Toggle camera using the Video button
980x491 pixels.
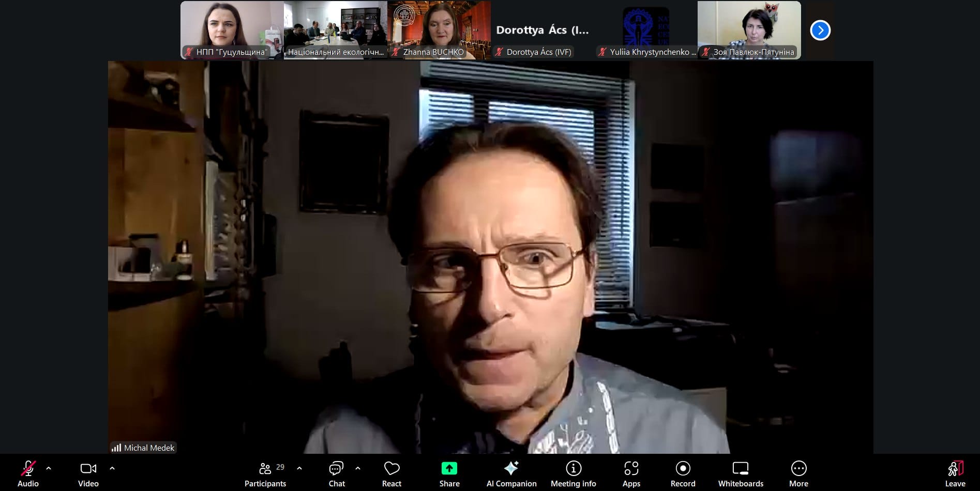[88, 473]
